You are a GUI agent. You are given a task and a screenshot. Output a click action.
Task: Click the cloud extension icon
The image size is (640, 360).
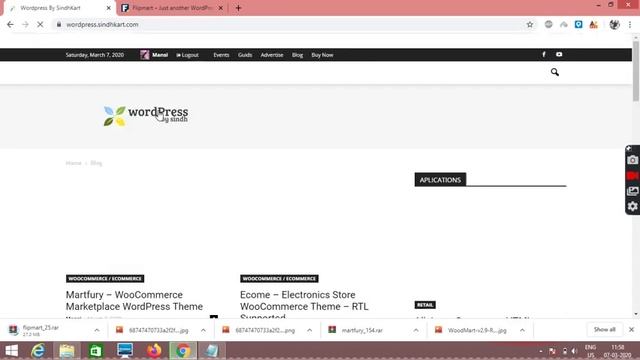(564, 25)
